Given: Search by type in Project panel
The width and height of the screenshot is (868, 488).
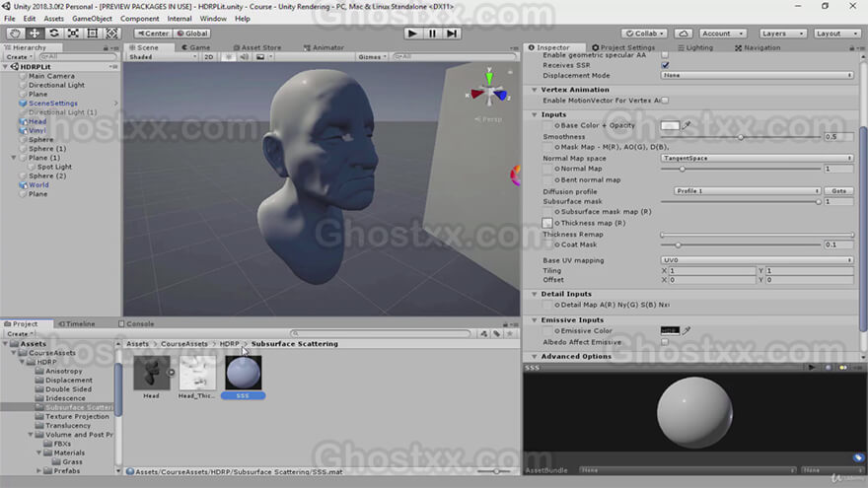Looking at the screenshot, I should (484, 333).
